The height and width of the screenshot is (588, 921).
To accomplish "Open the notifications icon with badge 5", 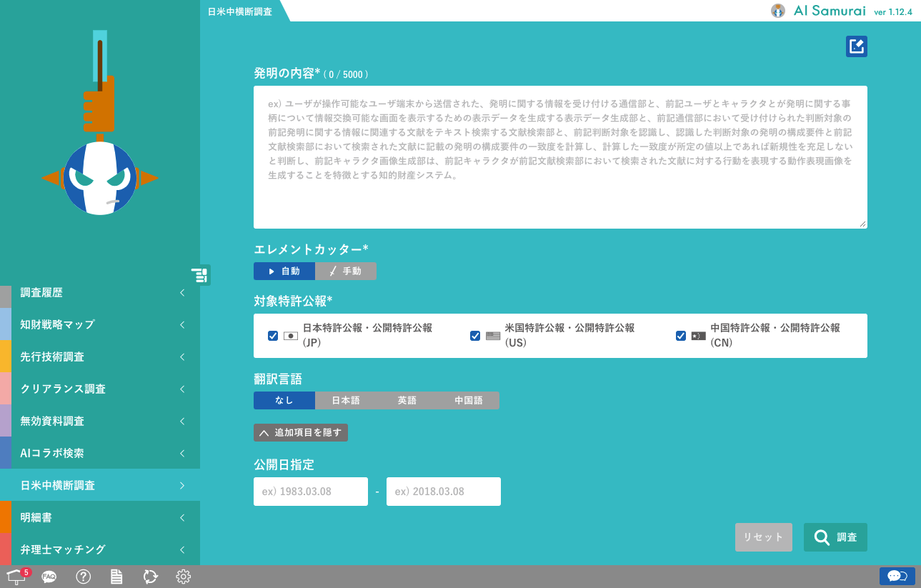I will [x=17, y=576].
